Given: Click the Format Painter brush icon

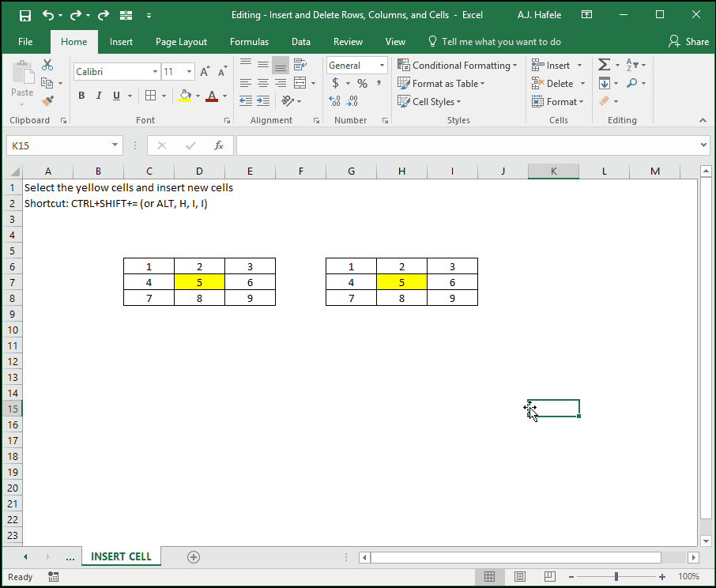Looking at the screenshot, I should coord(47,101).
